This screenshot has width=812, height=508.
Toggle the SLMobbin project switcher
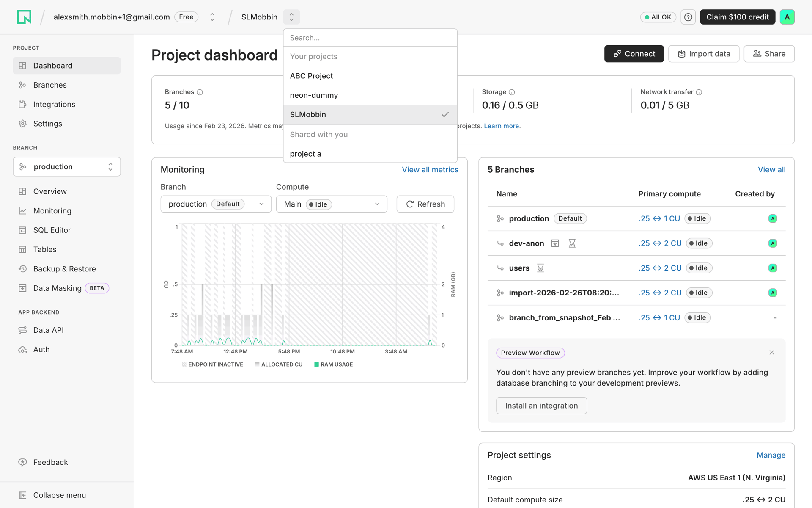point(291,17)
